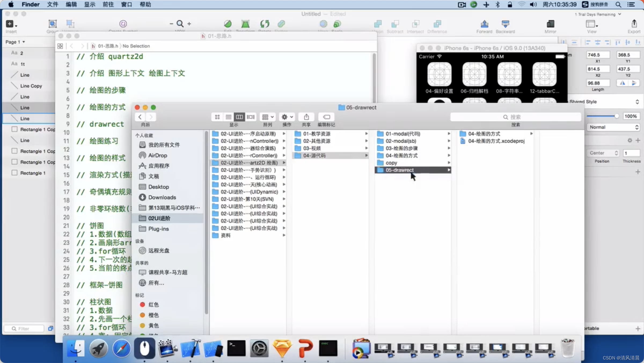This screenshot has height=363, width=644.
Task: Open Safari from the Dock
Action: [122, 349]
